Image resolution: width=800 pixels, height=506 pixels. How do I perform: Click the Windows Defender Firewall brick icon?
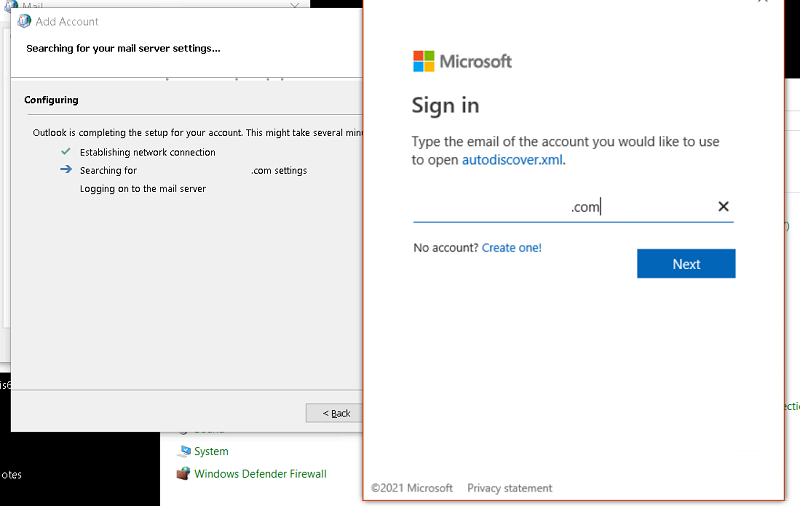[183, 474]
